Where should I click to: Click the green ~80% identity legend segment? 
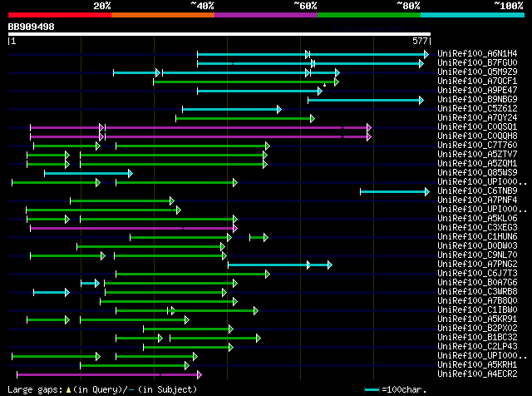coord(369,15)
